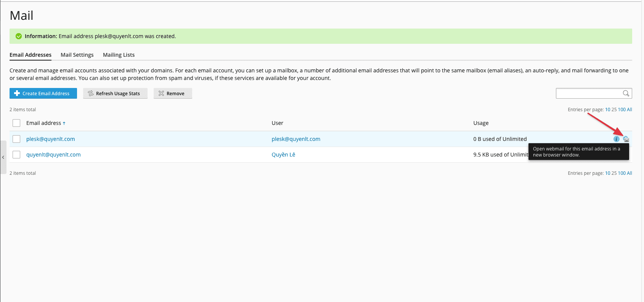This screenshot has height=302, width=644.
Task: Click the search magnifier icon
Action: pyautogui.click(x=626, y=93)
